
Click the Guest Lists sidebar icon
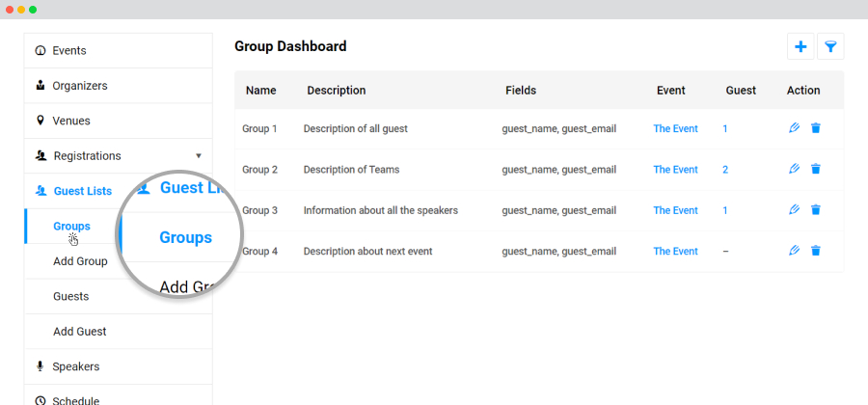coord(41,191)
